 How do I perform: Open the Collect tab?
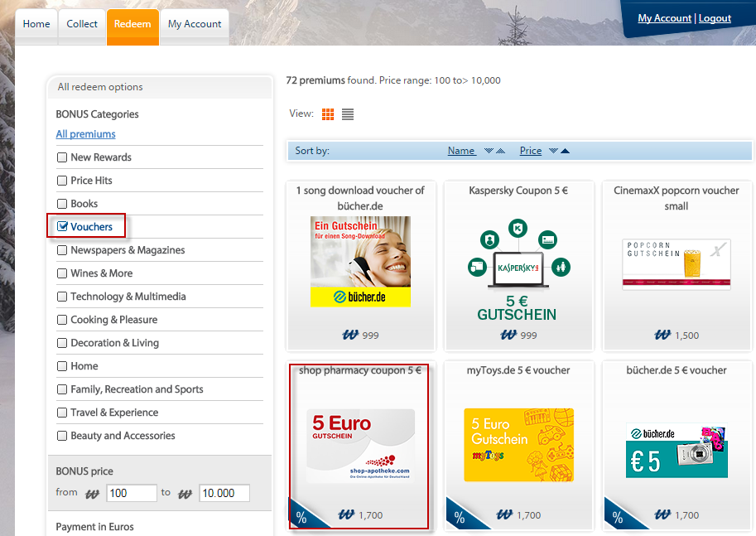(x=82, y=24)
